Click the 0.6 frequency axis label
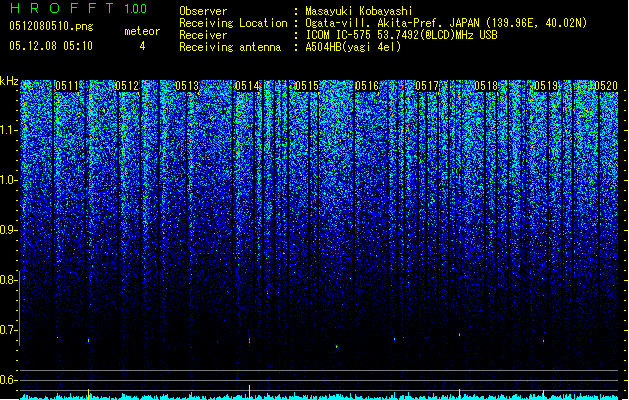The image size is (629, 400). click(x=8, y=380)
